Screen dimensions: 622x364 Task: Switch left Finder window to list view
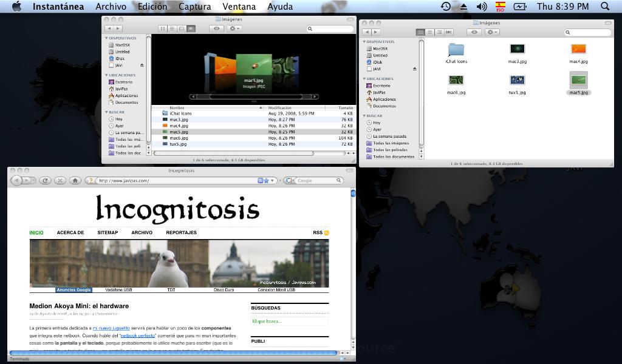pyautogui.click(x=172, y=29)
